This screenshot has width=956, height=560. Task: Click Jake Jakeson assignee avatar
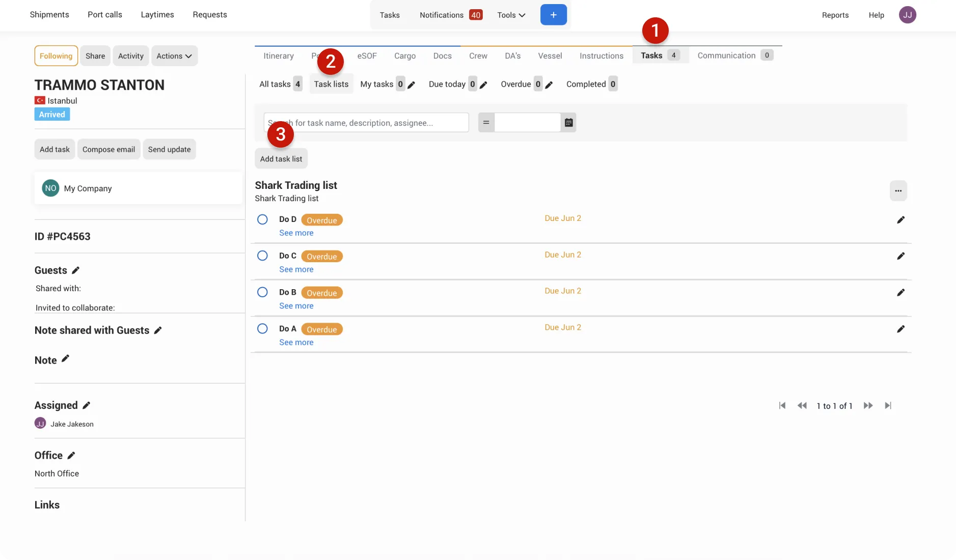pyautogui.click(x=40, y=424)
